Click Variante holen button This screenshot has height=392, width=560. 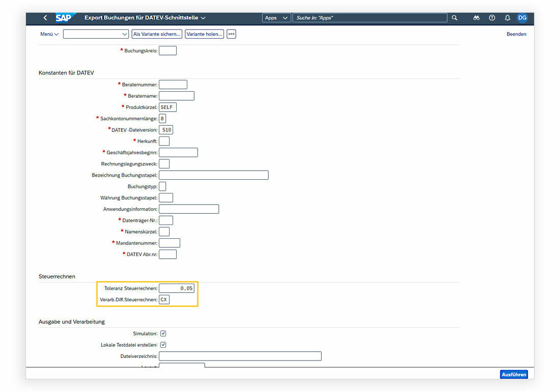coord(204,34)
